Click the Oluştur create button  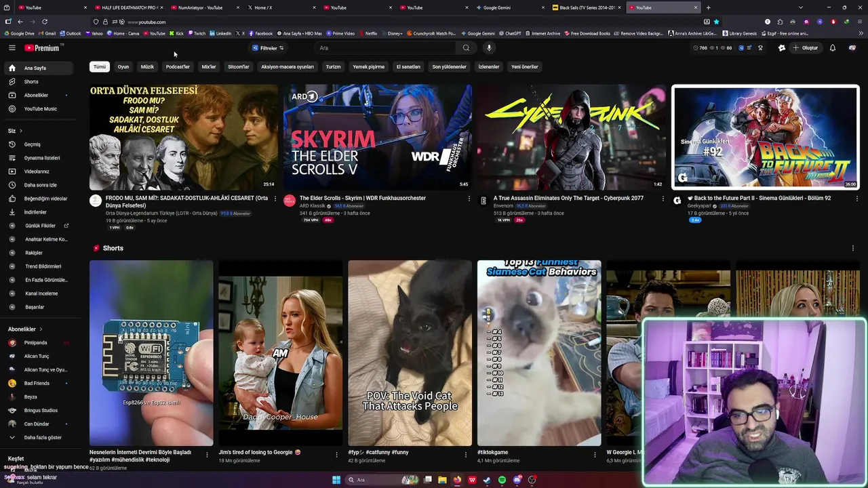coord(805,48)
